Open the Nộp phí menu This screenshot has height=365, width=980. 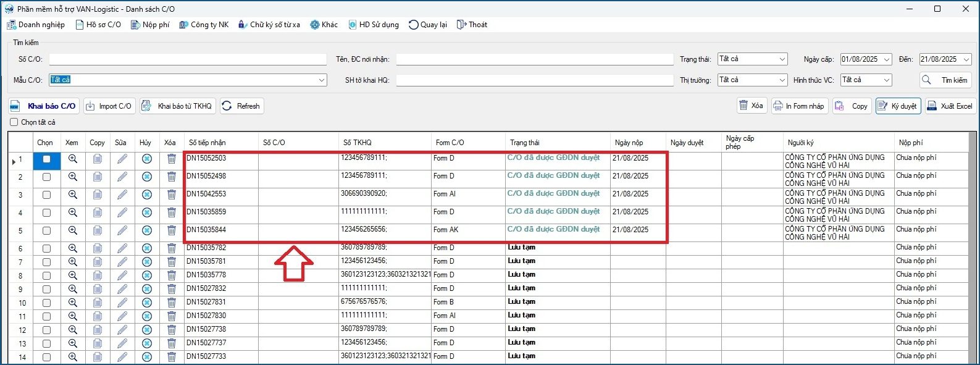150,25
